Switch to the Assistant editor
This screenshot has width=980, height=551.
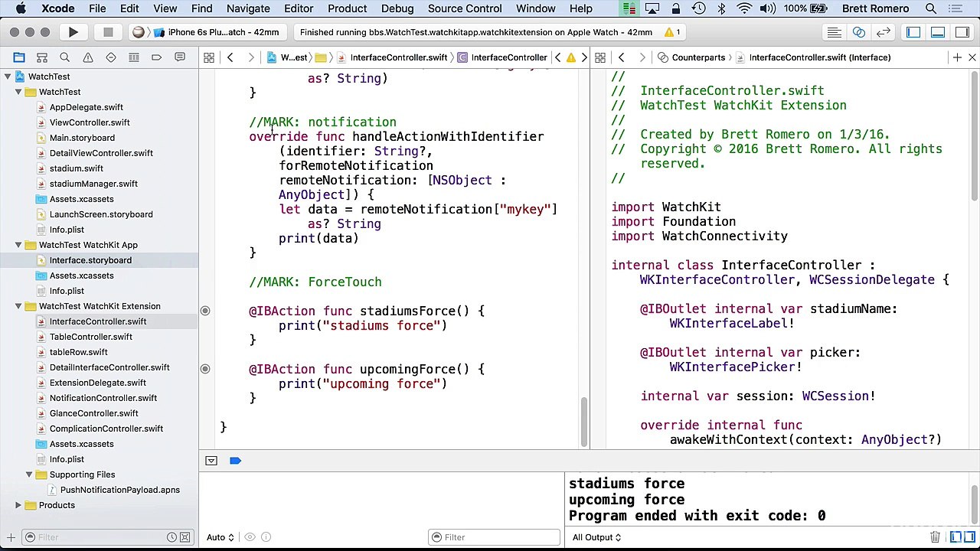[x=858, y=32]
